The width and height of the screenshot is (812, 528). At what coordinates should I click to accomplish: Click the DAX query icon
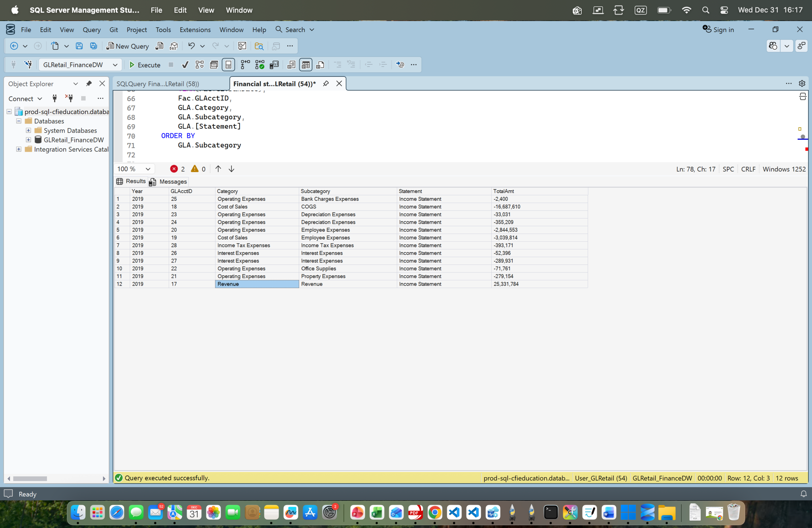(173, 46)
